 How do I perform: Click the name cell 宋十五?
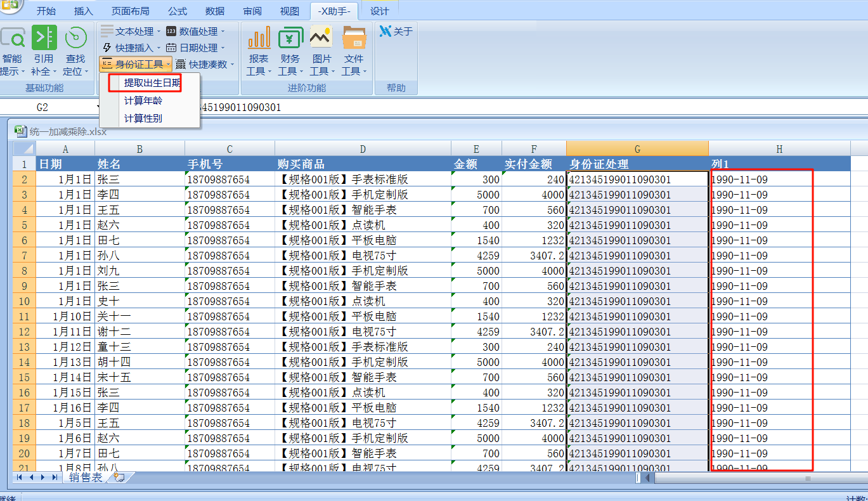139,377
